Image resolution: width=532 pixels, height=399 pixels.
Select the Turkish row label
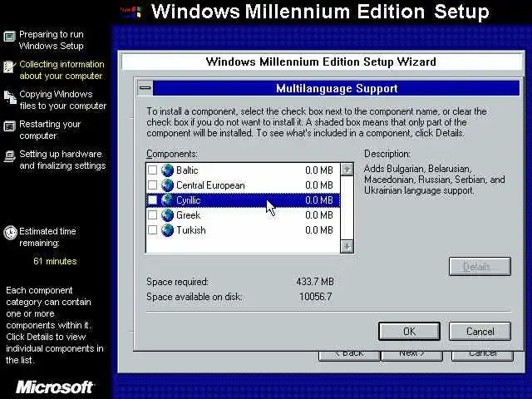(191, 230)
